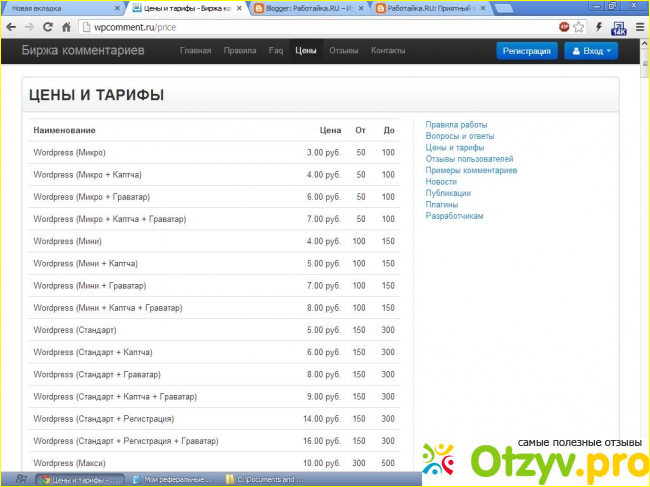Open the Faq navigation item

point(275,50)
